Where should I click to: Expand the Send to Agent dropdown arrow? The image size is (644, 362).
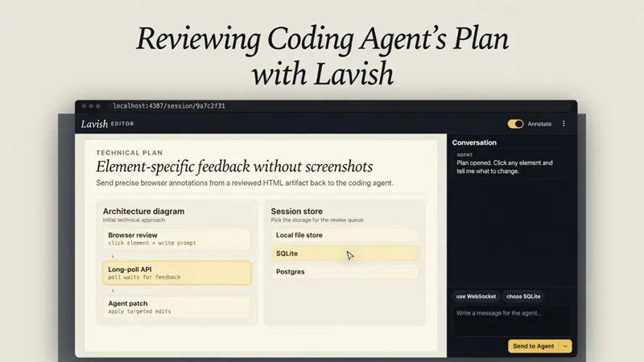click(x=566, y=346)
